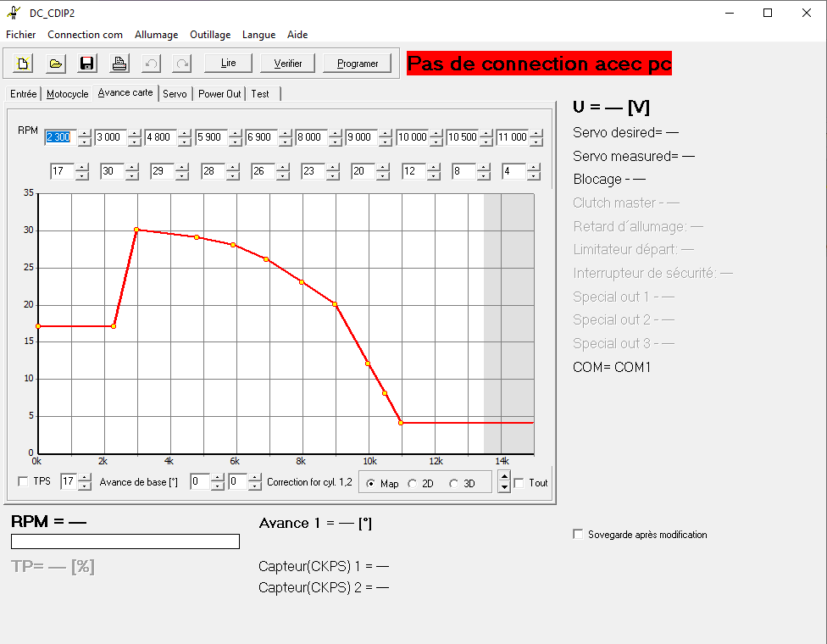Click the 4 800 RPM input field
Screen dimensions: 827x644
(160, 137)
